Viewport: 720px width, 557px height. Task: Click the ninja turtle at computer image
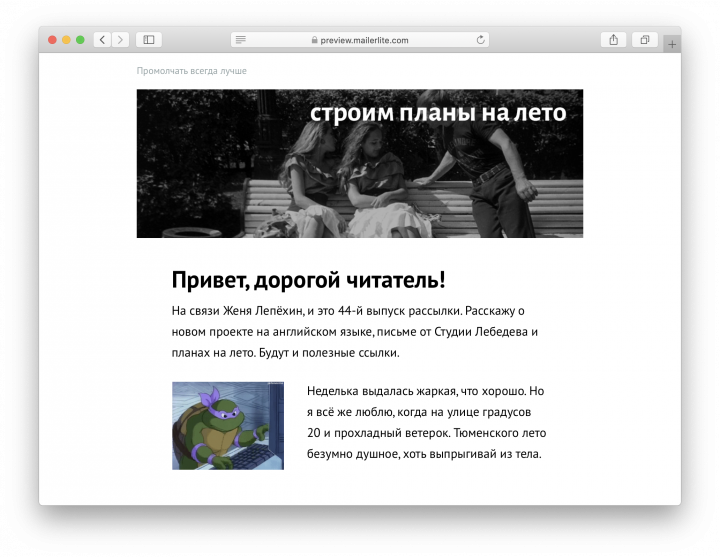(228, 425)
